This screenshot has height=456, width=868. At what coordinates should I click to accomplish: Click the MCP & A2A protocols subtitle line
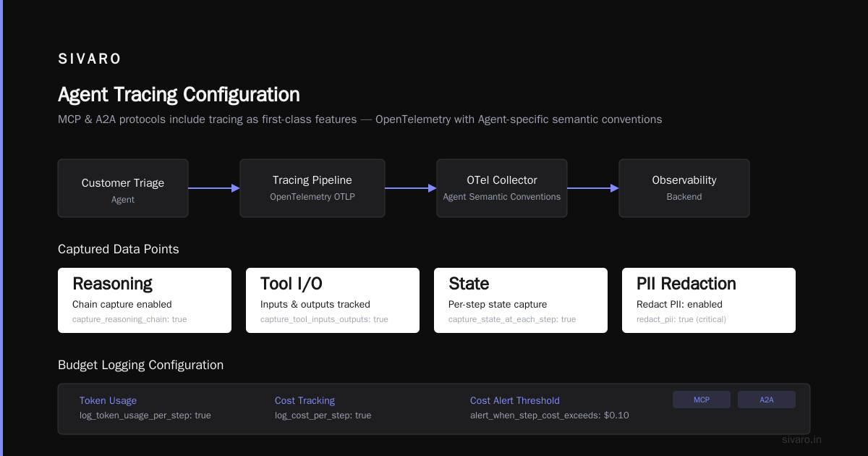coord(359,119)
